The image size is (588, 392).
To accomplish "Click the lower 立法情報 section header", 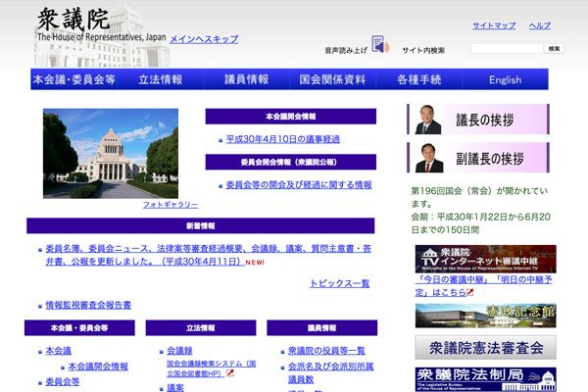I will coord(201,328).
